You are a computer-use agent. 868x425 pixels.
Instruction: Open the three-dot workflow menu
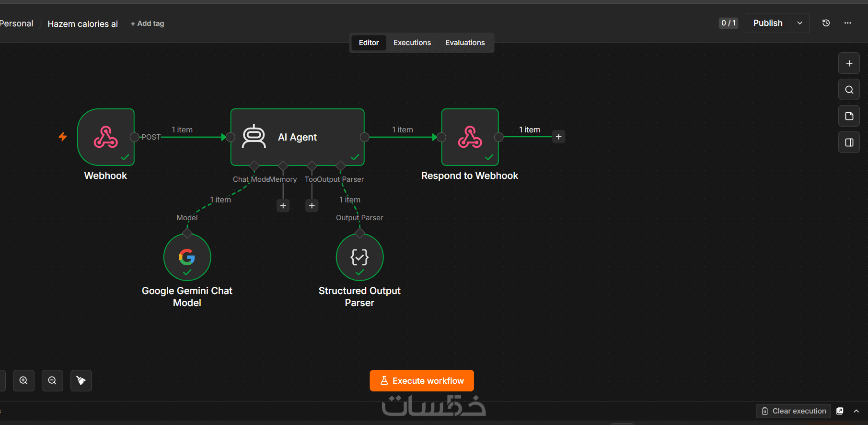(x=847, y=23)
